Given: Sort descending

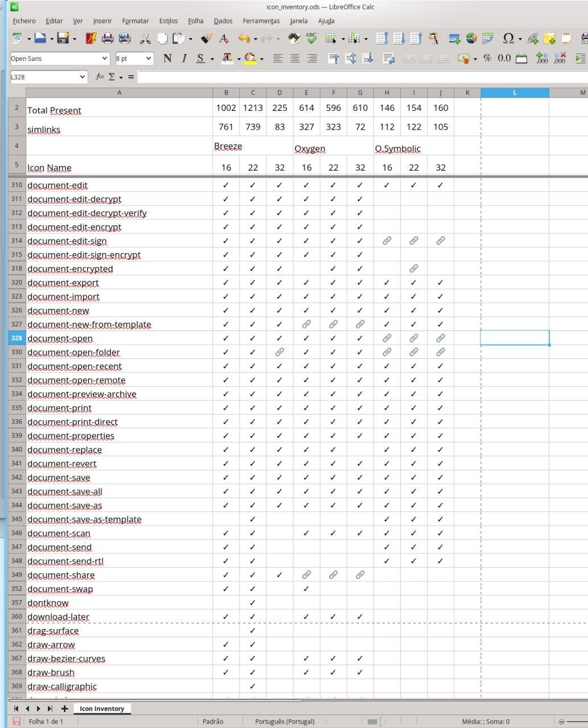Looking at the screenshot, I should 416,39.
